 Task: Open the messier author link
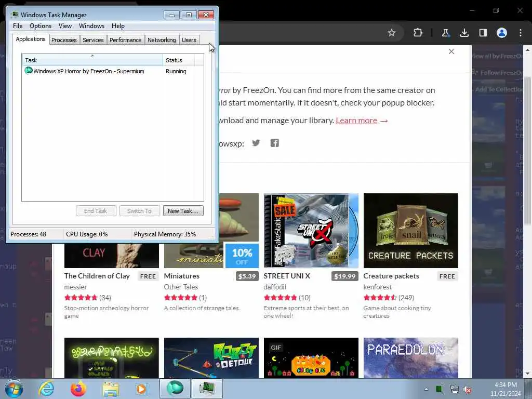[x=76, y=287]
